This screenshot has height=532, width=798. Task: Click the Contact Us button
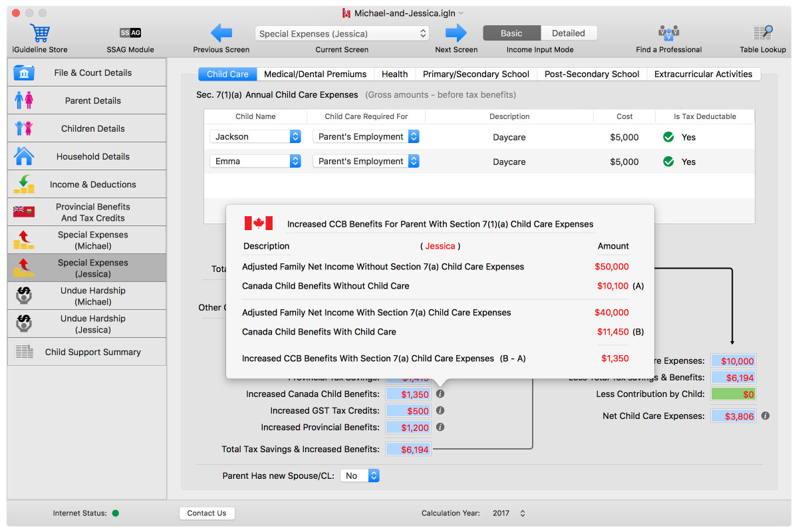pos(206,513)
